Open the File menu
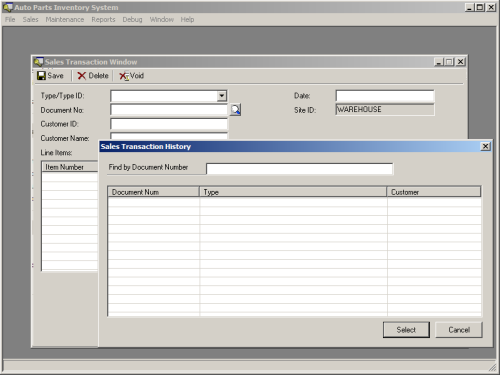500x375 pixels. 10,19
